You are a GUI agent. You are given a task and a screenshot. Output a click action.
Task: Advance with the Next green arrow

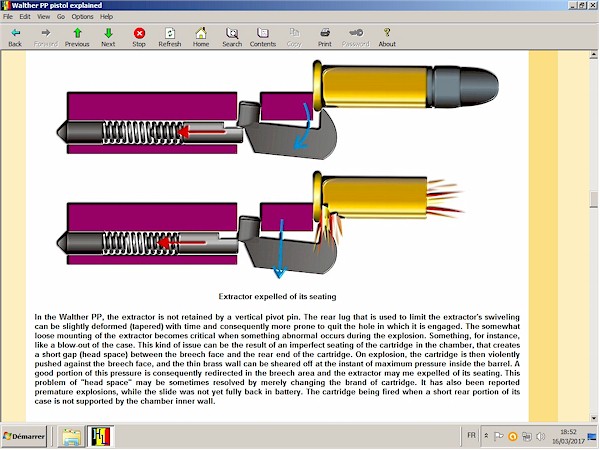point(108,37)
